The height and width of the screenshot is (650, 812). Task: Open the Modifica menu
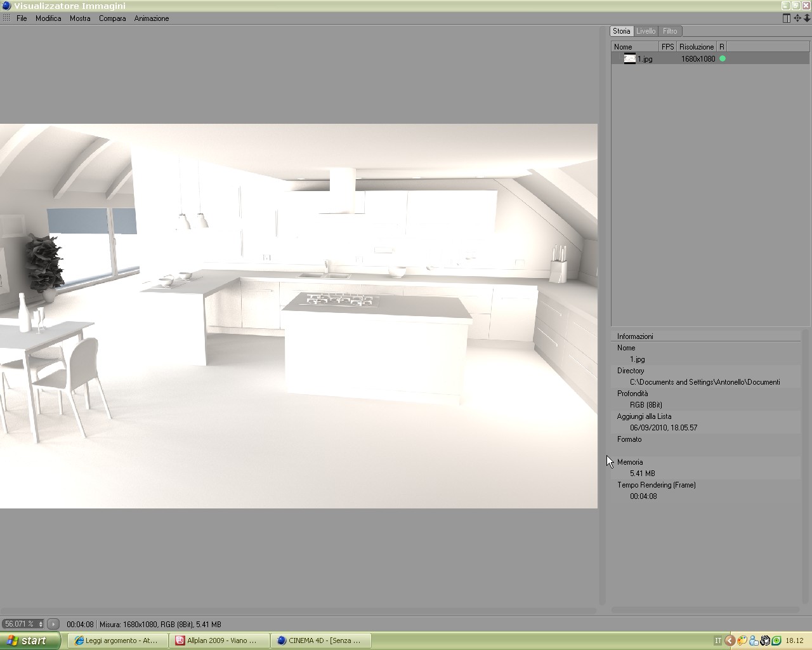pos(48,18)
